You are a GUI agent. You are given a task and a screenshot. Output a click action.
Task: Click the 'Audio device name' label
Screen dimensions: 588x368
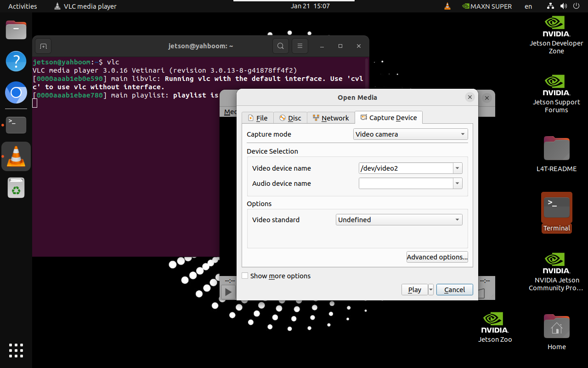(x=282, y=184)
